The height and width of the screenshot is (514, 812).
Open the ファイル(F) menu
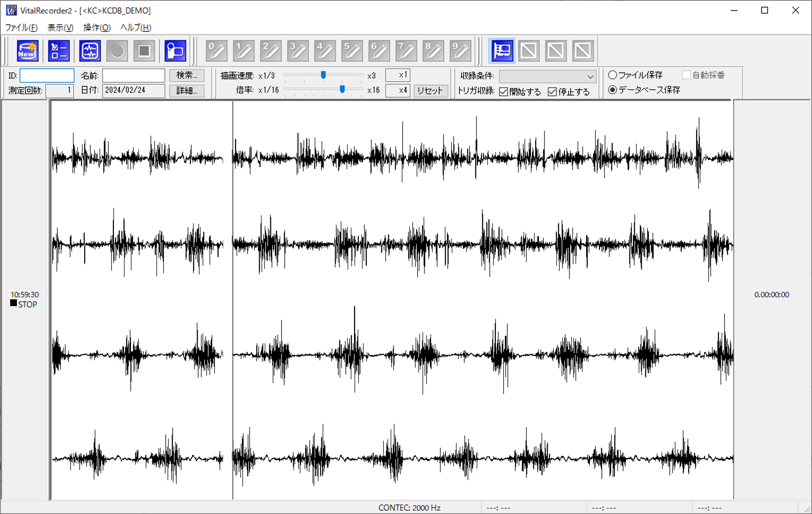(21, 27)
